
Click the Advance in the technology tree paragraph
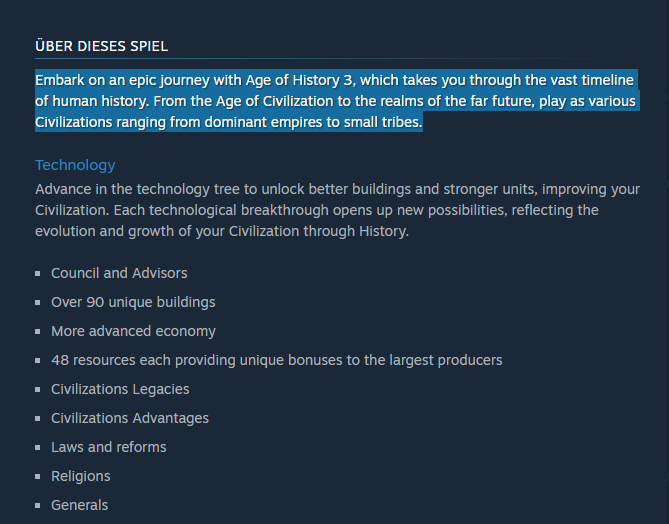337,210
